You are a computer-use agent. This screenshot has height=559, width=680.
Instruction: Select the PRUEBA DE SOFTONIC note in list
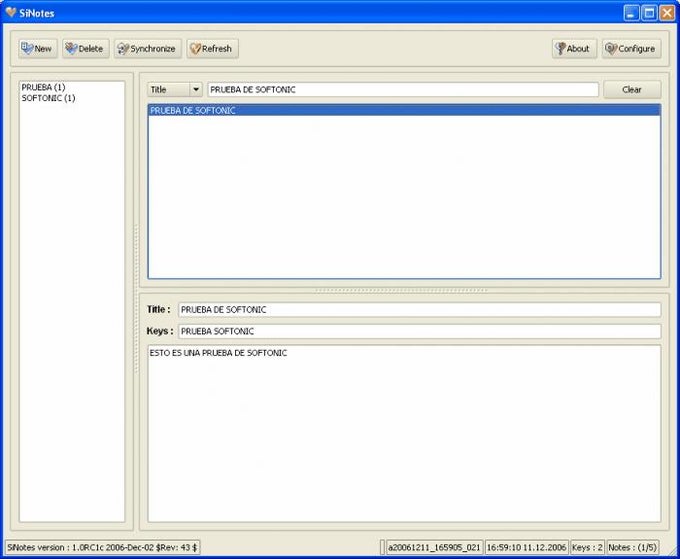[x=404, y=111]
